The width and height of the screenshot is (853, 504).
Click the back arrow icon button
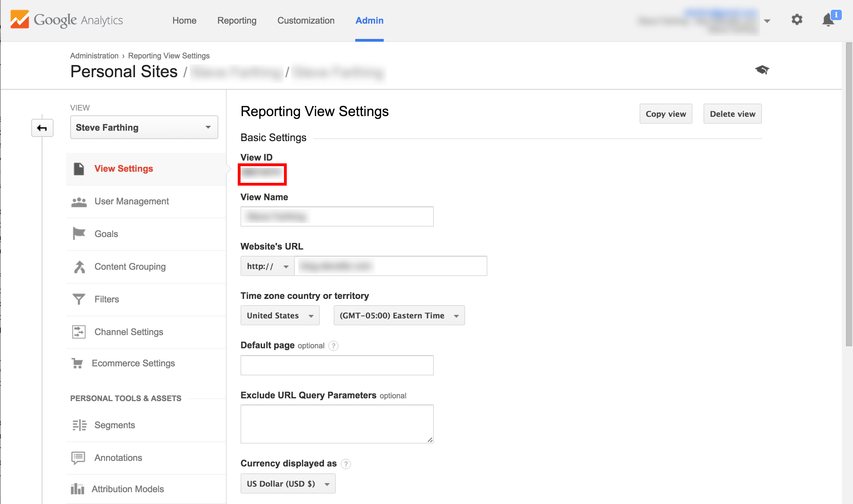click(42, 128)
